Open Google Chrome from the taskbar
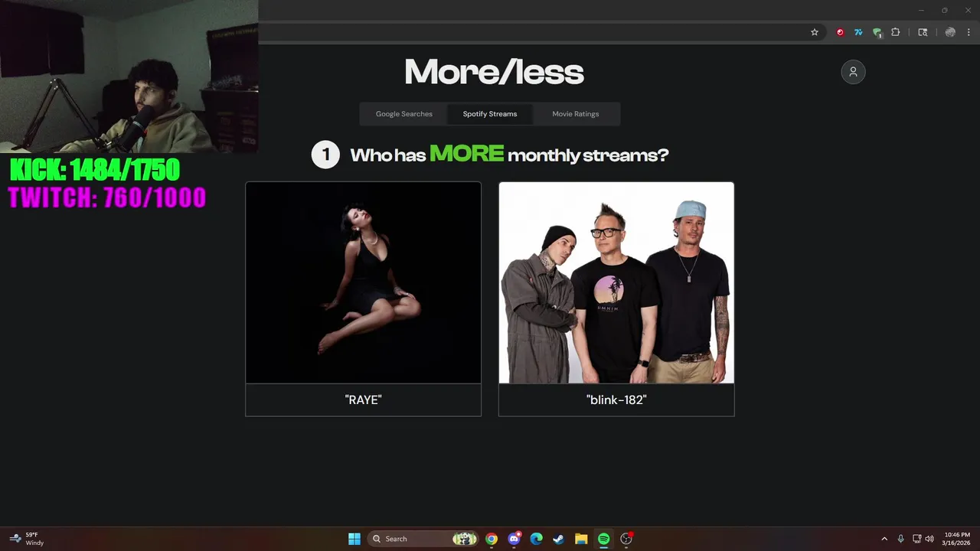The height and width of the screenshot is (551, 980). 492,539
